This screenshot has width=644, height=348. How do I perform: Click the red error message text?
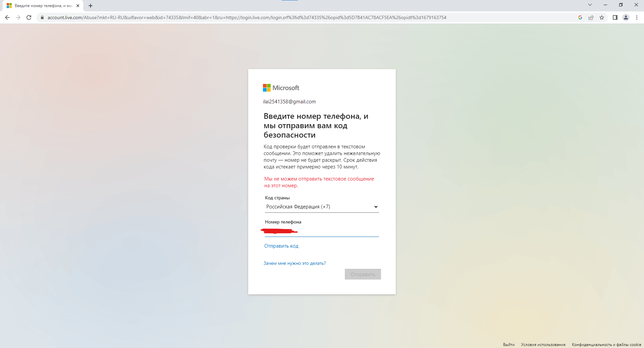[319, 182]
